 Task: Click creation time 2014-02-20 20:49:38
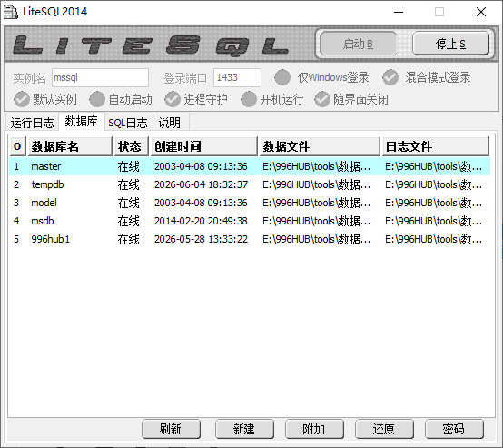pos(201,221)
